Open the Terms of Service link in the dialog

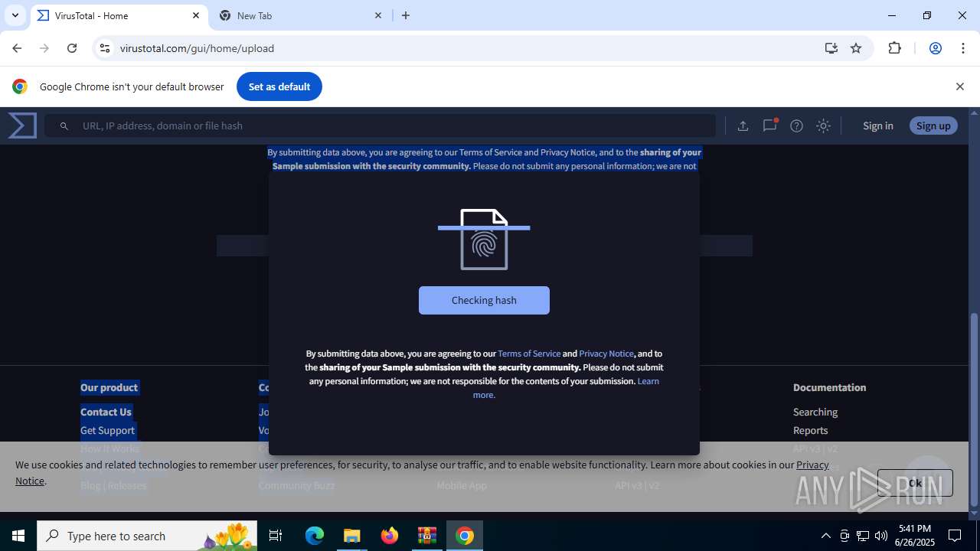pyautogui.click(x=529, y=354)
